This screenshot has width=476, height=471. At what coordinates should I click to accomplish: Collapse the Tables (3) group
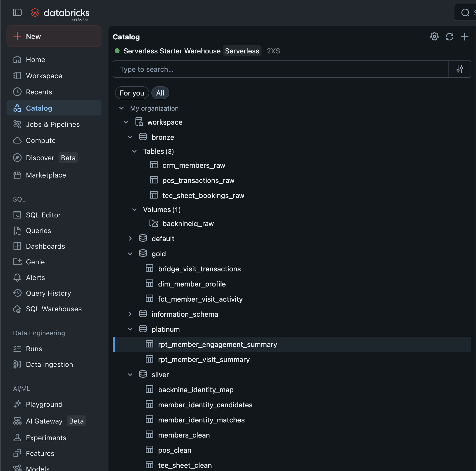(x=134, y=151)
